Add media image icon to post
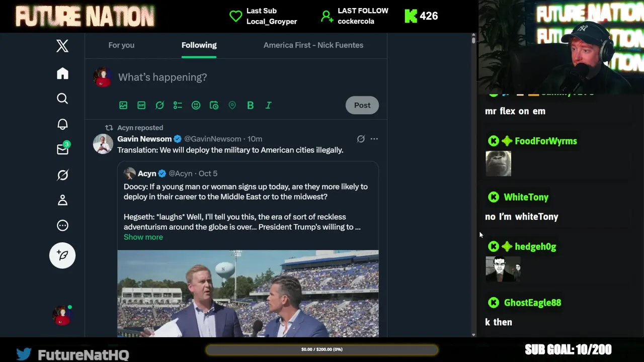Image resolution: width=644 pixels, height=362 pixels. click(123, 105)
